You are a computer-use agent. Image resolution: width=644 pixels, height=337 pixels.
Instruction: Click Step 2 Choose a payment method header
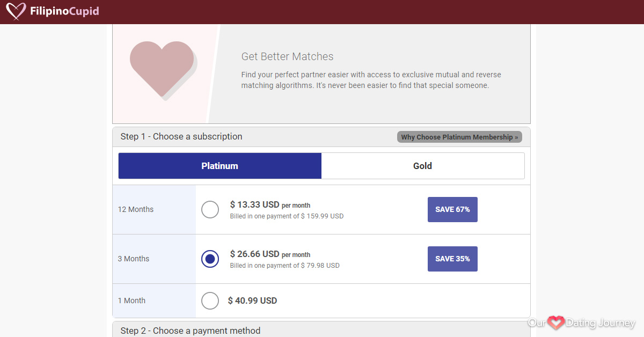(191, 331)
